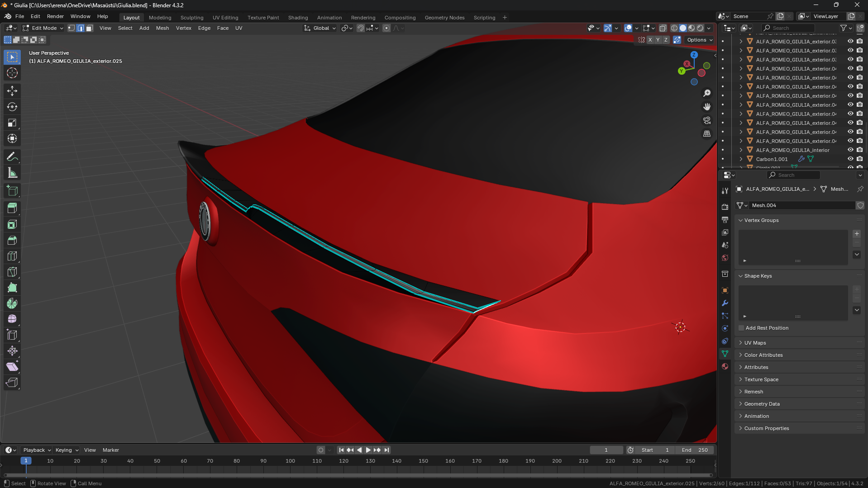Choose the Shear tool
The image size is (868, 488).
(x=12, y=367)
